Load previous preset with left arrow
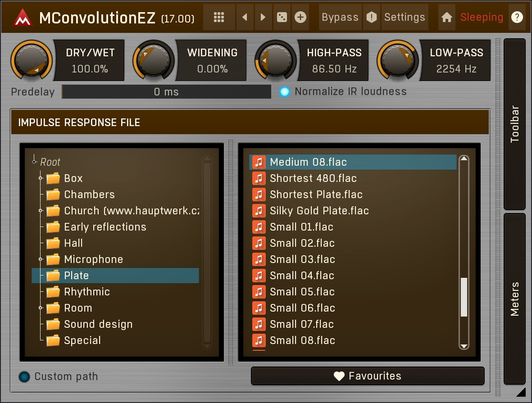532x403 pixels. point(245,18)
